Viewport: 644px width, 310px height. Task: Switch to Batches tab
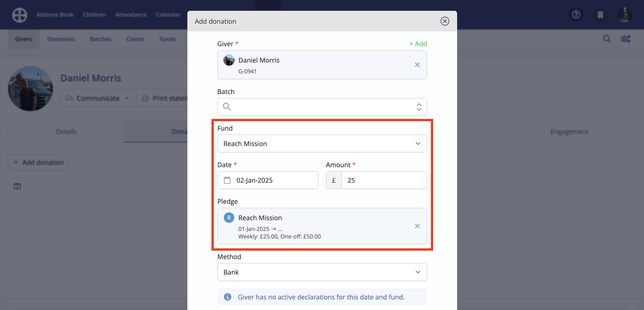tap(100, 39)
